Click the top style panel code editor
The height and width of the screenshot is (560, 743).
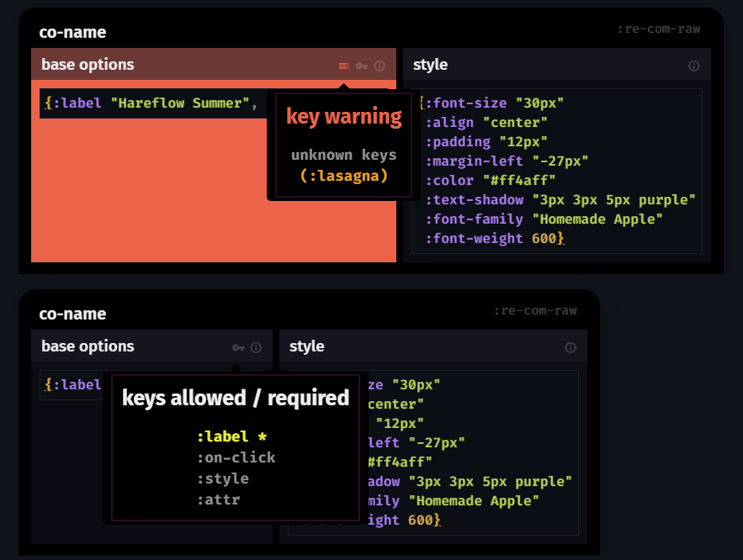557,171
